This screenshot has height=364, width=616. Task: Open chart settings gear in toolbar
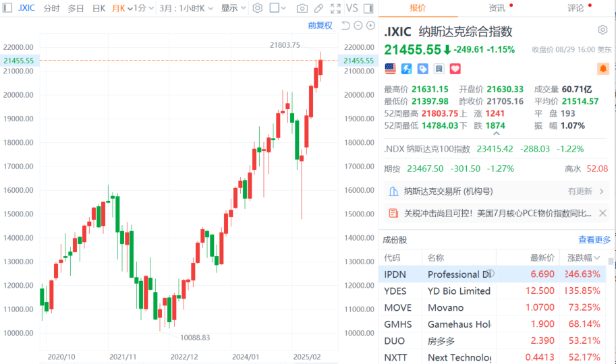pyautogui.click(x=257, y=8)
